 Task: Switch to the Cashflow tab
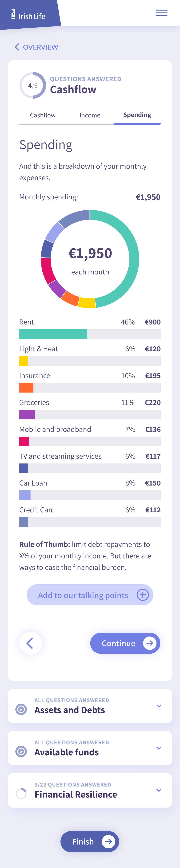[43, 115]
